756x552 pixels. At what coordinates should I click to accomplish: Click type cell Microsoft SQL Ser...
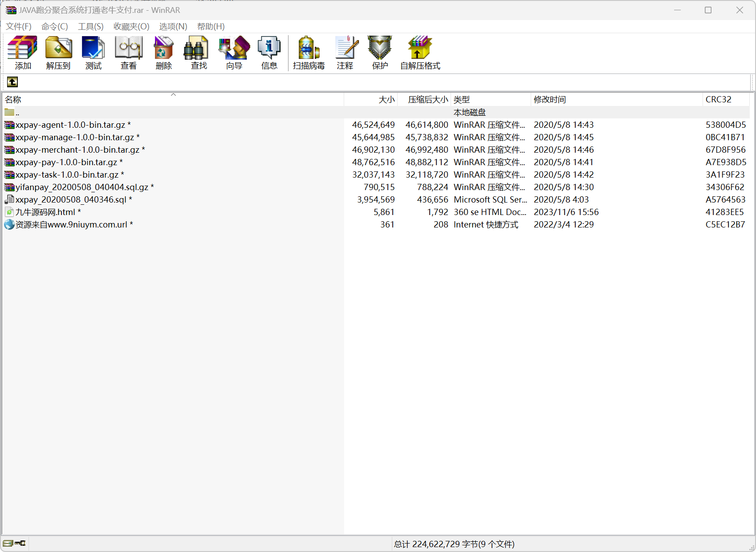point(490,199)
